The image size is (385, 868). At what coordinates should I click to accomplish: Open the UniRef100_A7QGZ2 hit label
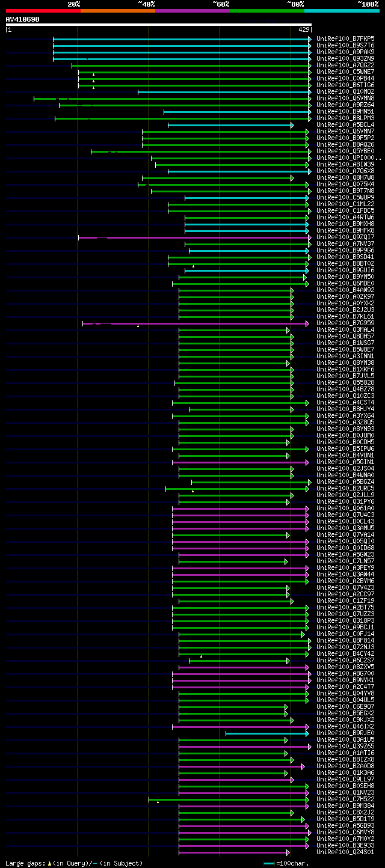(x=345, y=66)
